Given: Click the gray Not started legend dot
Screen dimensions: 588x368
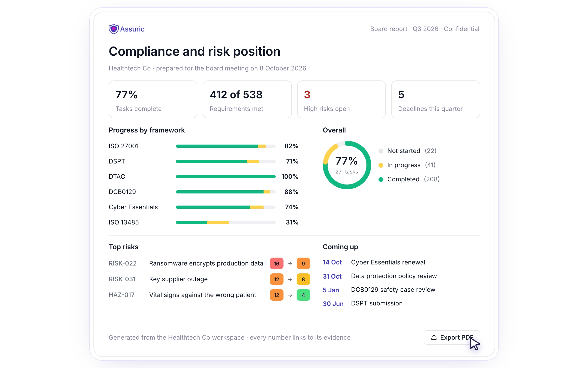Looking at the screenshot, I should tap(381, 151).
